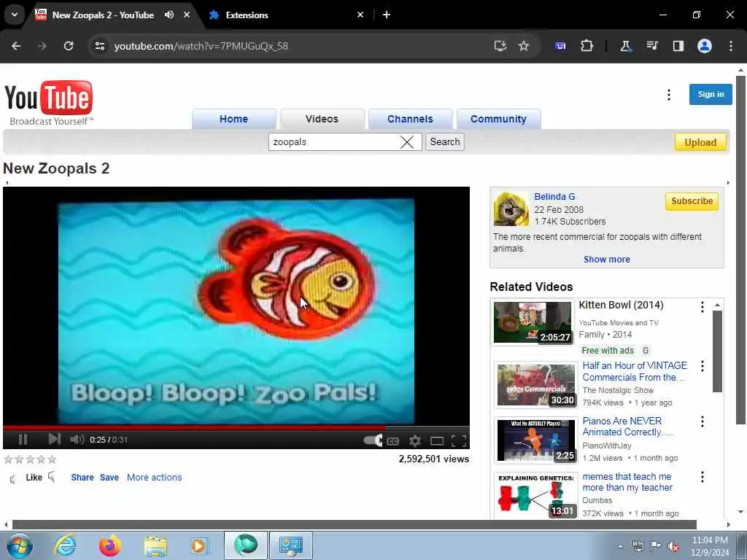Click the yellow Upload button

(700, 142)
